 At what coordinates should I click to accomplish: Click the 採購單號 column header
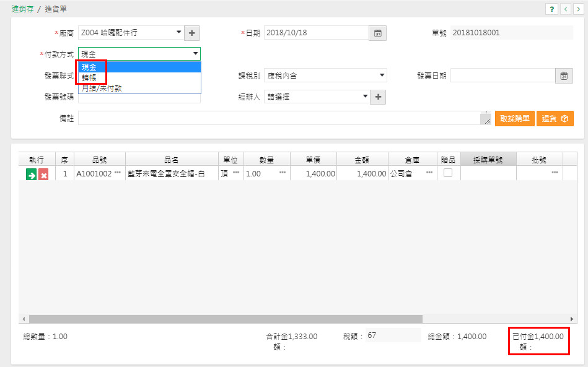[x=488, y=160]
